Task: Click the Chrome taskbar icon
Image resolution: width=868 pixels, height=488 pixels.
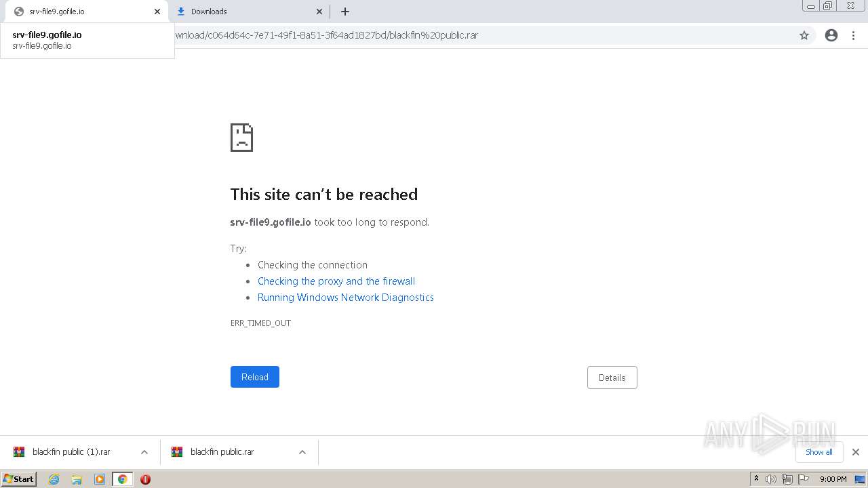Action: [123, 479]
